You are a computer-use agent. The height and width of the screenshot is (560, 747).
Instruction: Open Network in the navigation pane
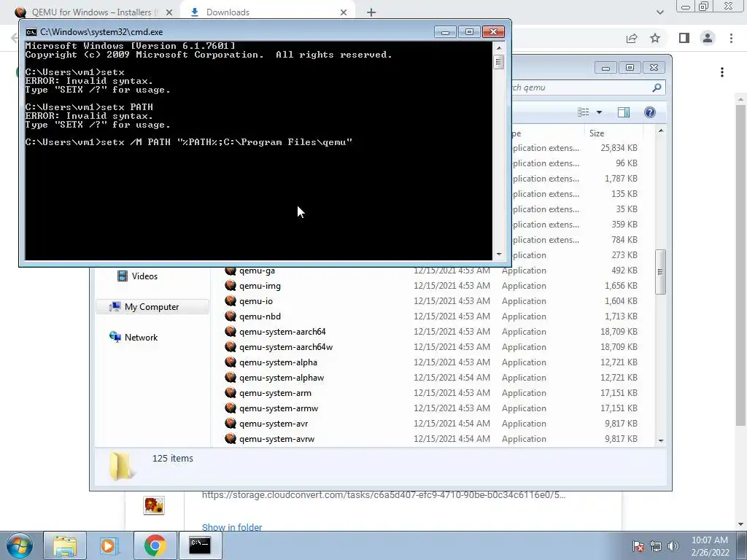(134, 337)
